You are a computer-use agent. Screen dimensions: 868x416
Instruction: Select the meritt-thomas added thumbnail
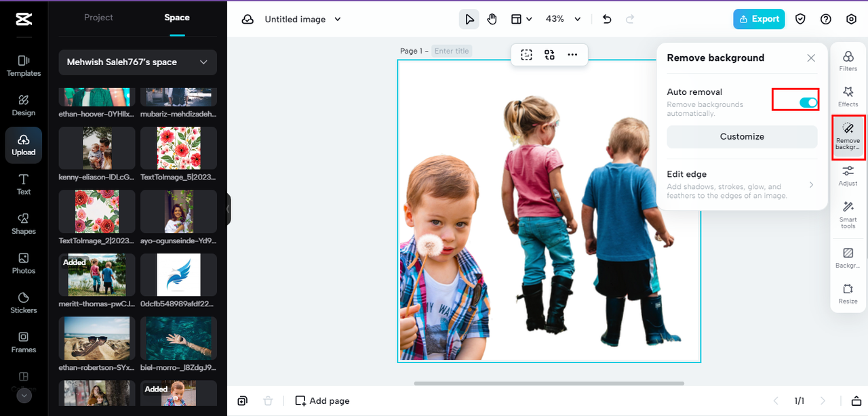pos(97,275)
